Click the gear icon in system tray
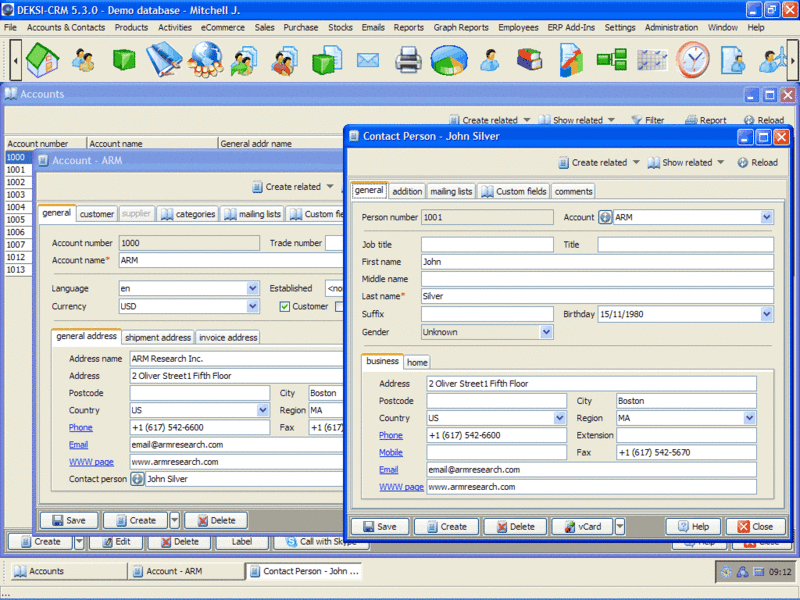This screenshot has height=600, width=800. tap(726, 572)
